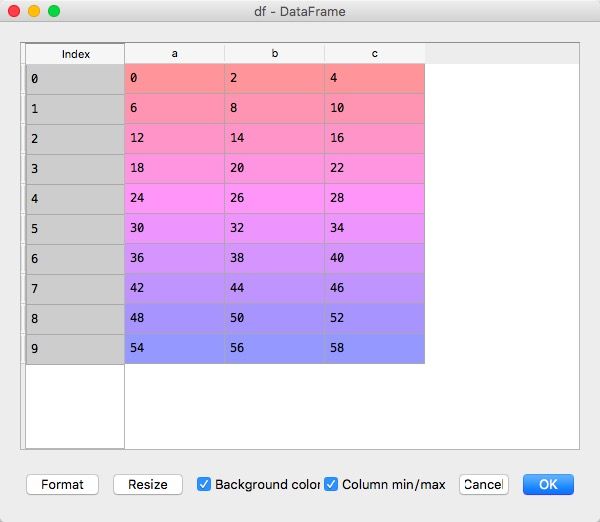Click the cell with value 12
This screenshot has height=522, width=600.
[x=174, y=138]
